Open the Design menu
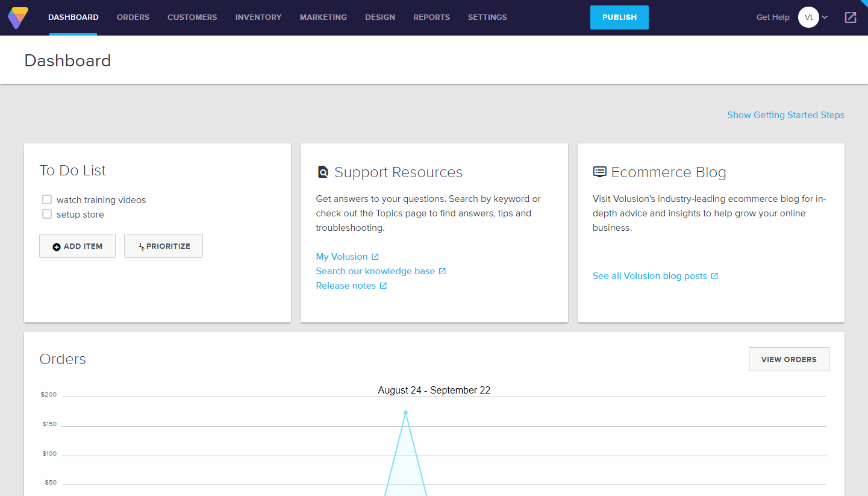The image size is (868, 496). (x=380, y=17)
